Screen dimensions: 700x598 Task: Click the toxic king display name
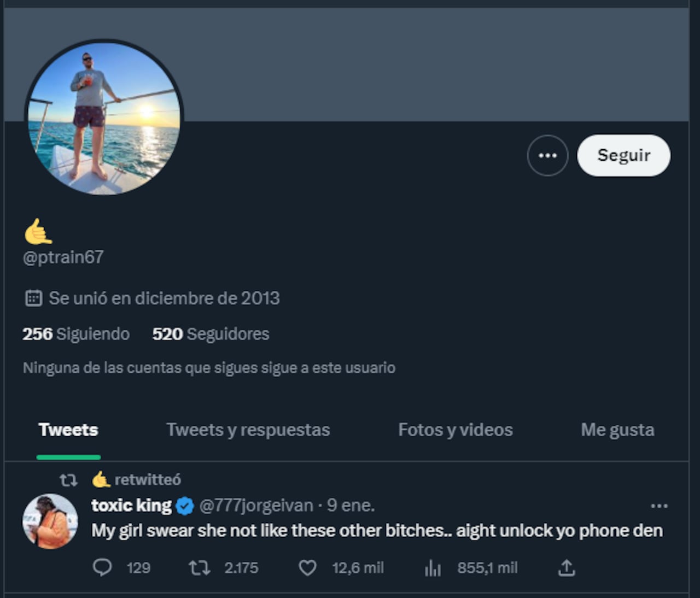pos(131,506)
